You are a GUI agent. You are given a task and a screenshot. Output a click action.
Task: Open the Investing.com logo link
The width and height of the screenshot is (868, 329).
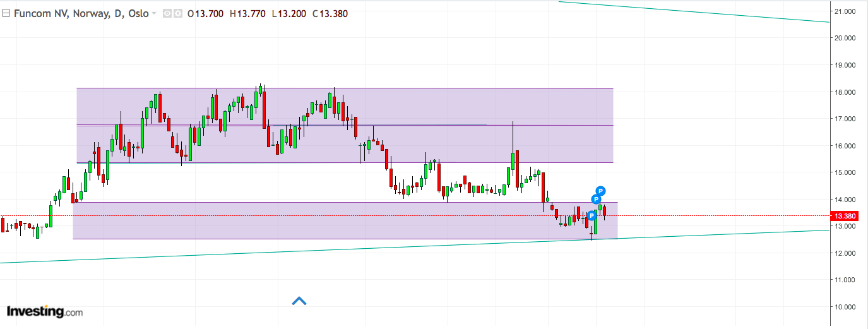44,311
